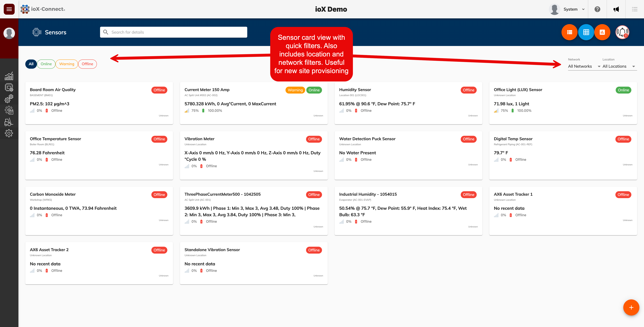Switch to grid card view icon
The width and height of the screenshot is (644, 327).
586,32
